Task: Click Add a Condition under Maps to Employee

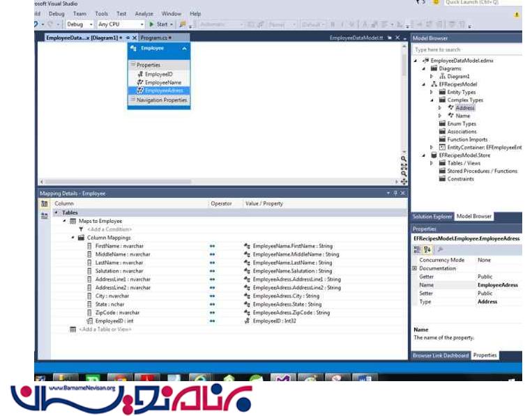Action: click(x=109, y=229)
